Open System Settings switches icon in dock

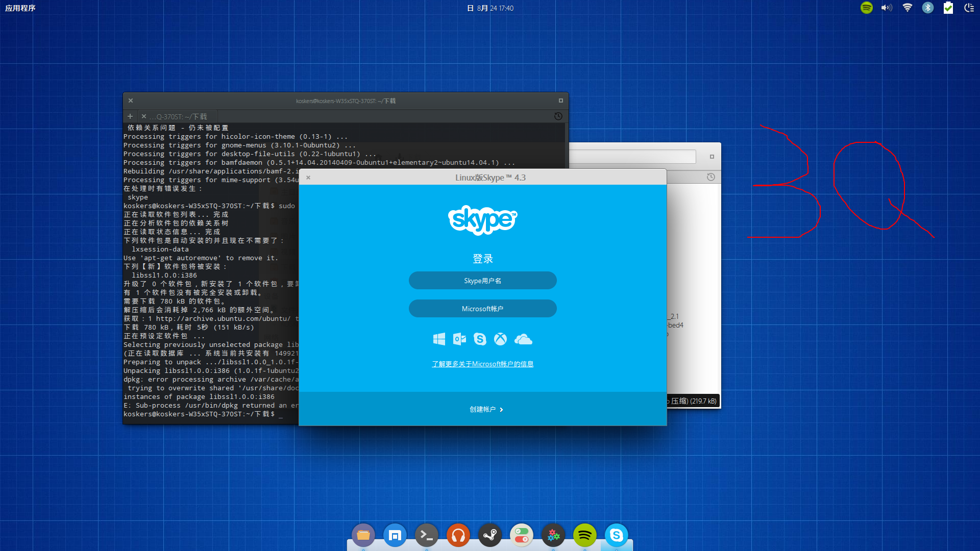(522, 535)
